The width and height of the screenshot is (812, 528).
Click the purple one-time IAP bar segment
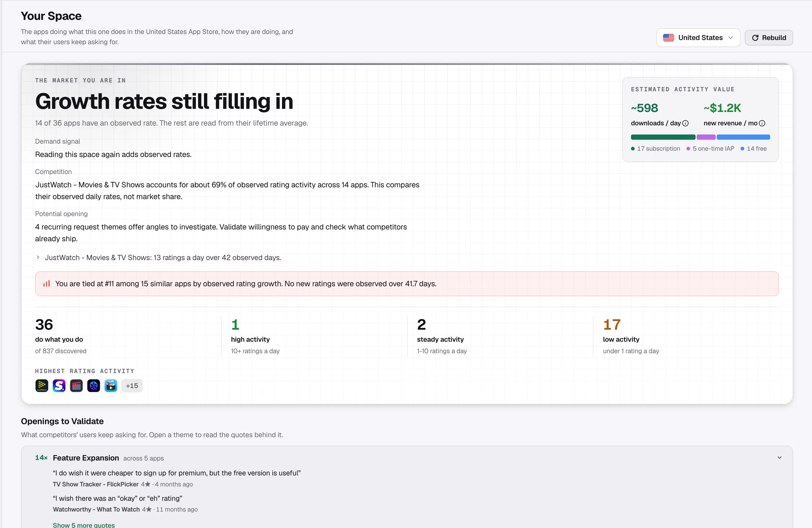(706, 137)
